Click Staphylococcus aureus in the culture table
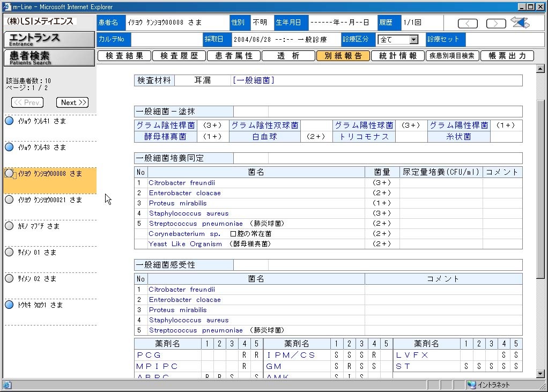This screenshot has height=392, width=548. (189, 213)
